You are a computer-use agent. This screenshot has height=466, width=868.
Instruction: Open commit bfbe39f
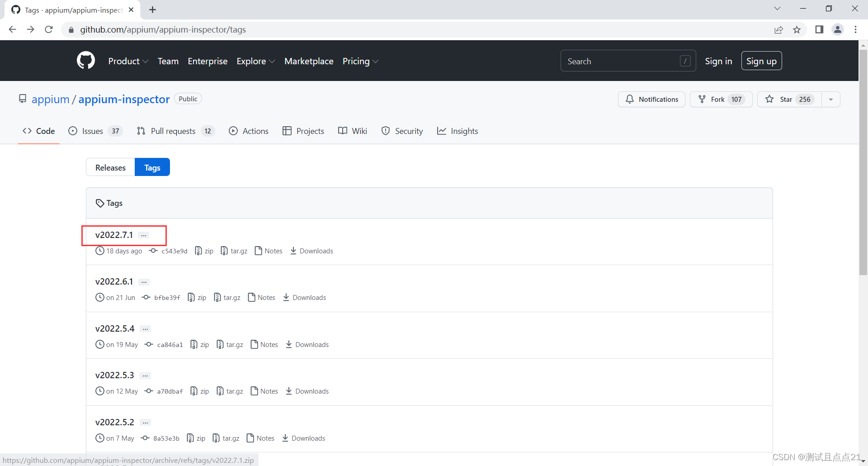pyautogui.click(x=161, y=297)
